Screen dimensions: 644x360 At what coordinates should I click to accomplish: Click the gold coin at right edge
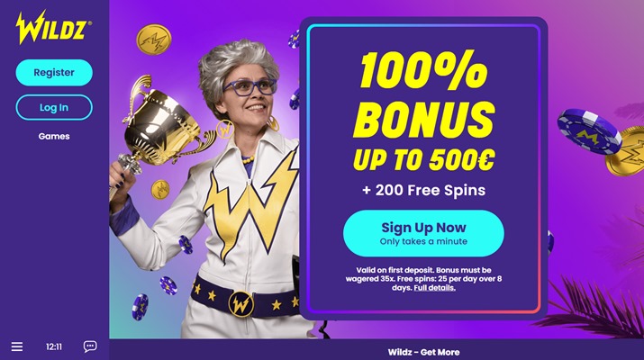click(x=626, y=152)
